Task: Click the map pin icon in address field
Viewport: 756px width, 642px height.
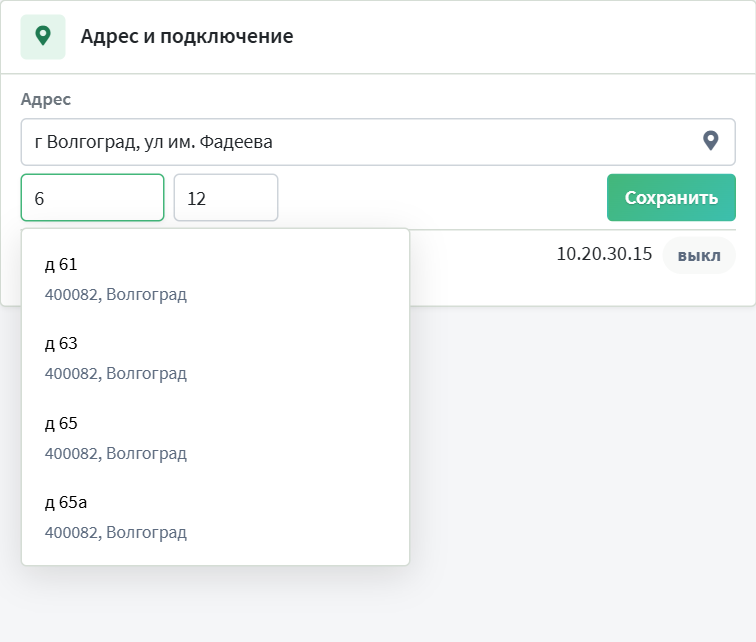Action: [x=710, y=141]
